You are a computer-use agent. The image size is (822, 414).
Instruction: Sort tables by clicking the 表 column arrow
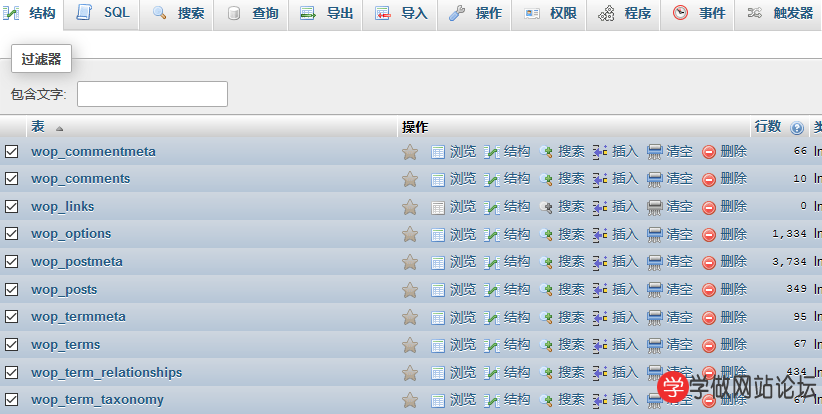59,129
